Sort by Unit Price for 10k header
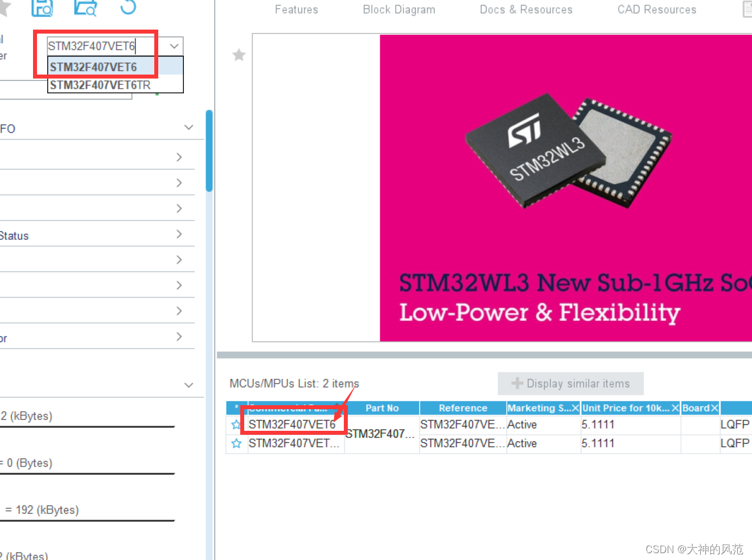The image size is (752, 560). click(626, 408)
